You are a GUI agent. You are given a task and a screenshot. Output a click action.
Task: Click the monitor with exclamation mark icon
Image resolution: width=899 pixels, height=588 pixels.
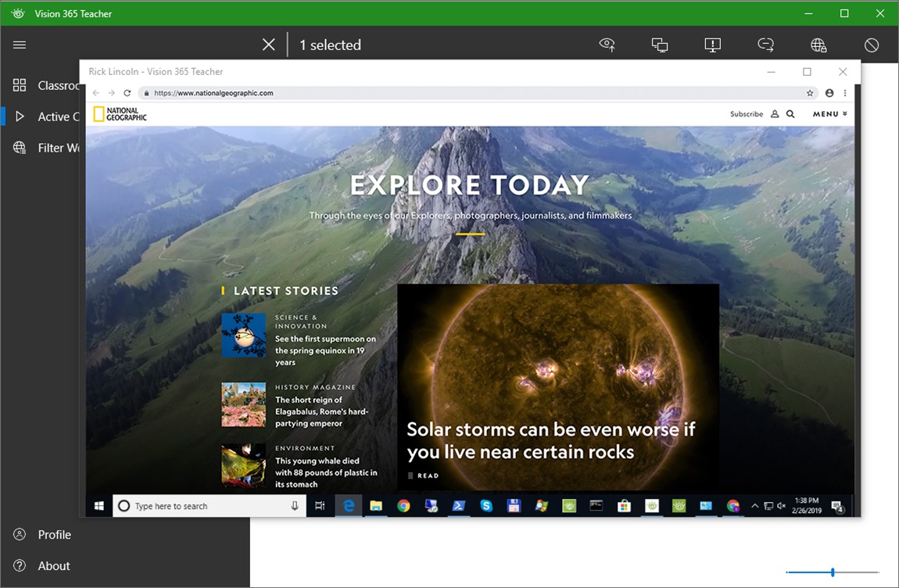[x=713, y=45]
